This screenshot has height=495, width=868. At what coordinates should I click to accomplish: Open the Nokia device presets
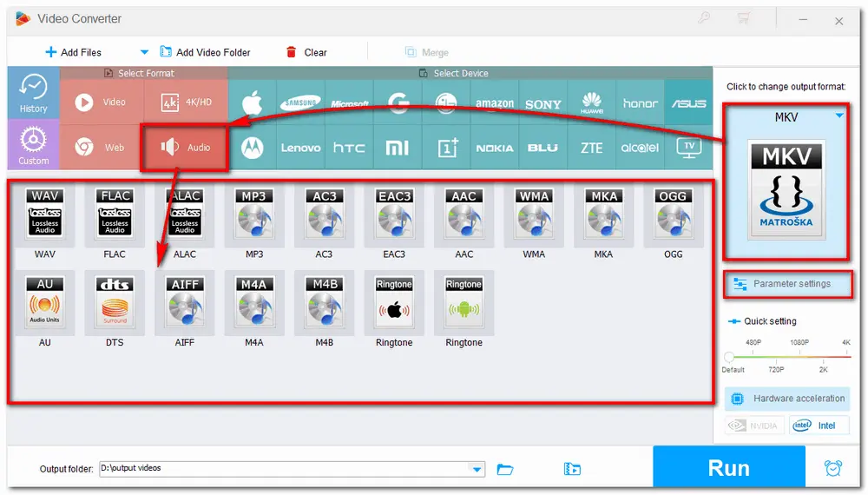(495, 148)
